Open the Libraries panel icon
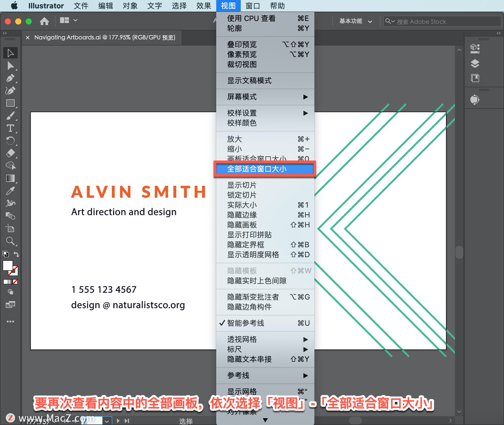This screenshot has width=504, height=425. [x=475, y=78]
